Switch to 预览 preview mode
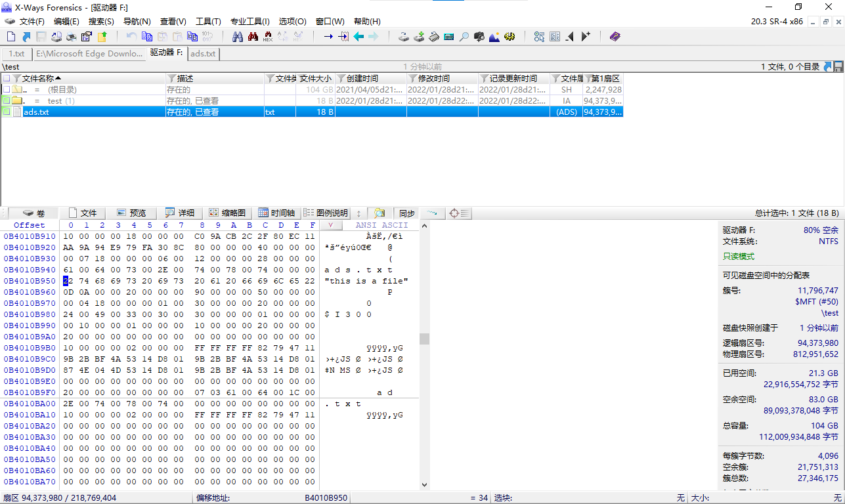845x504 pixels. 132,213
